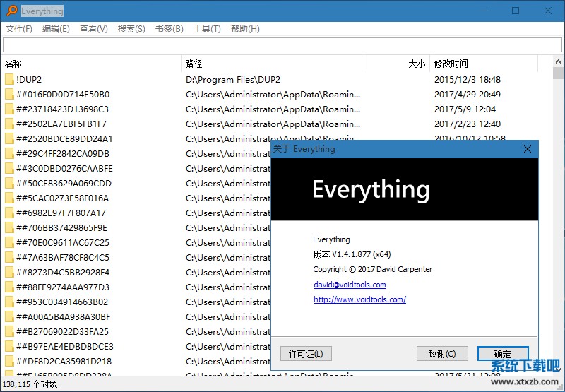Open the david@voidtools.com email link
Screen dimensions: 565x392
tap(350, 285)
